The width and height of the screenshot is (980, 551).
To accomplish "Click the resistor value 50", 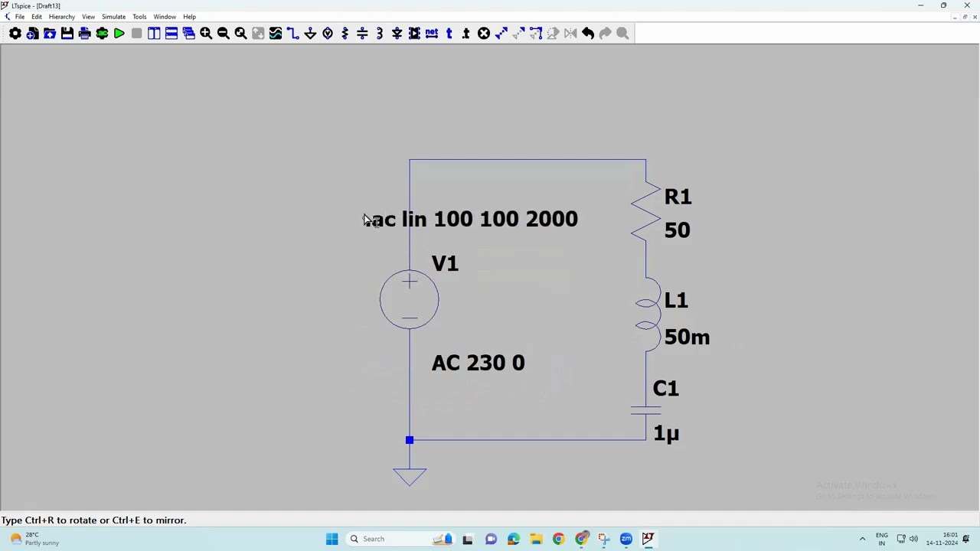I will (x=677, y=230).
